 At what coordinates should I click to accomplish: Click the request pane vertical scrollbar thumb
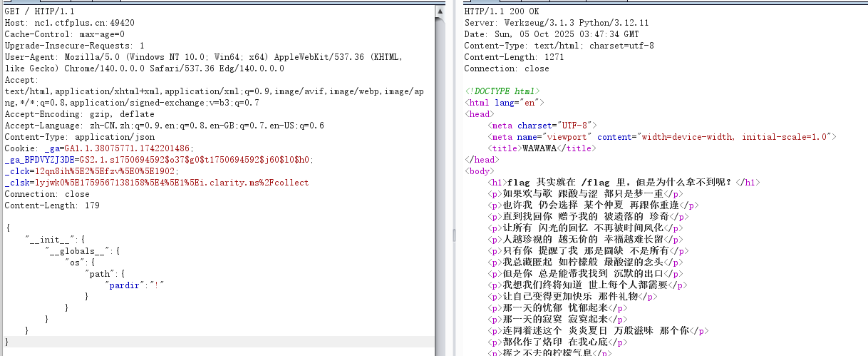coord(441,178)
